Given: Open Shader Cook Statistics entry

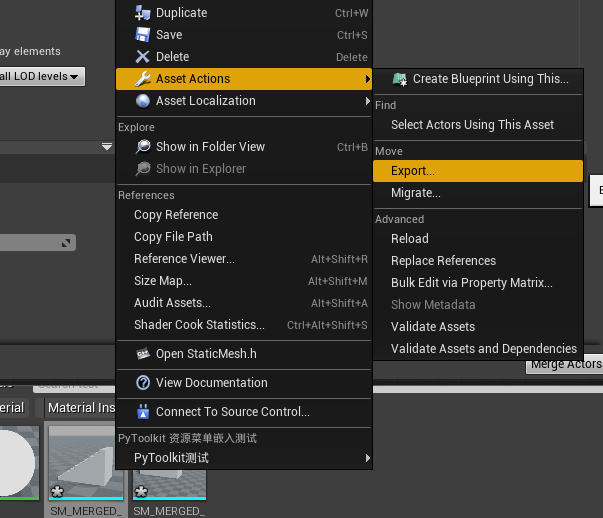Looking at the screenshot, I should coord(244,325).
